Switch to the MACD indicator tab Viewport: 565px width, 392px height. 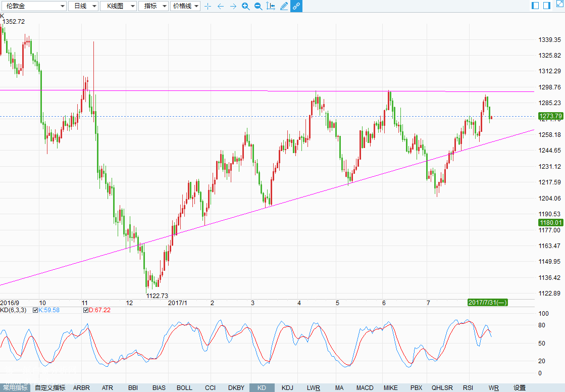(x=365, y=388)
